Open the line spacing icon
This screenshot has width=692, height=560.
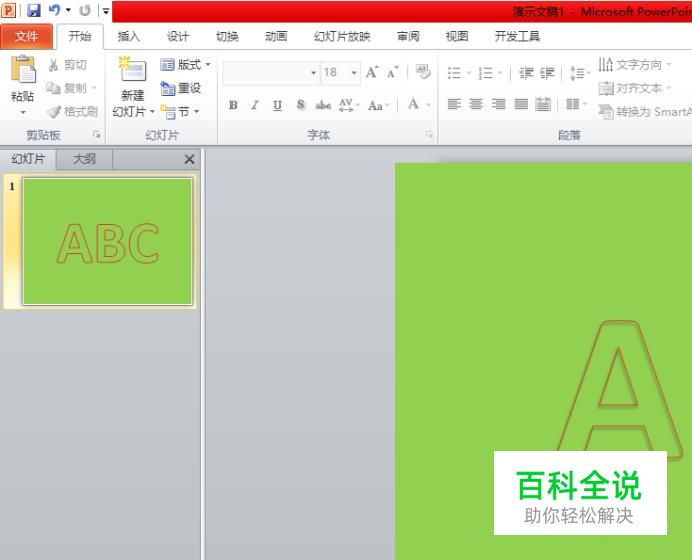click(x=578, y=73)
